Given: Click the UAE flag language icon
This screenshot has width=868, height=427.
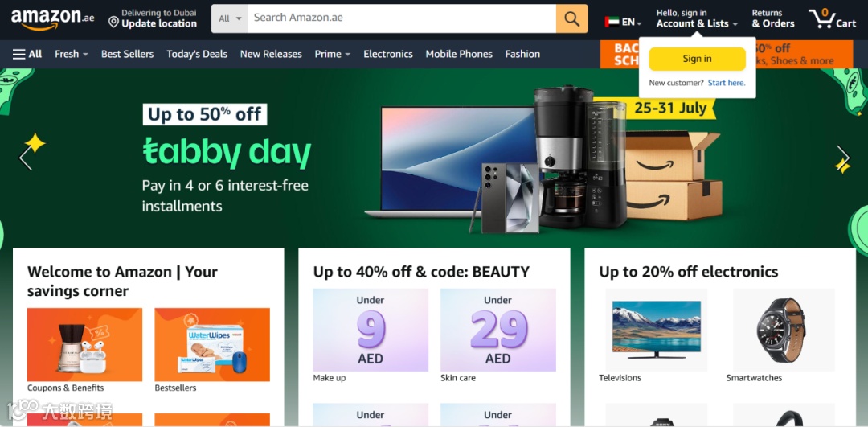Looking at the screenshot, I should [x=612, y=23].
